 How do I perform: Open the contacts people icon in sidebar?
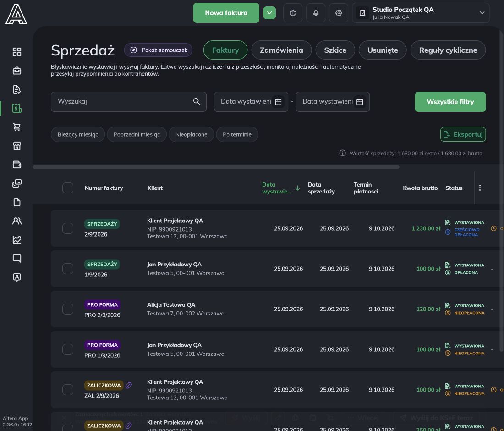tap(16, 221)
